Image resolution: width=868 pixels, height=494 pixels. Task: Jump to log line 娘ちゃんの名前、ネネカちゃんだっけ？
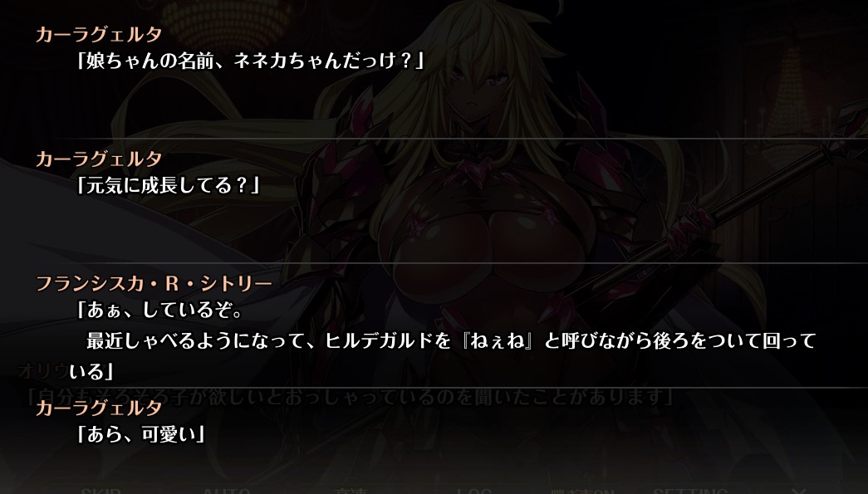[250, 61]
